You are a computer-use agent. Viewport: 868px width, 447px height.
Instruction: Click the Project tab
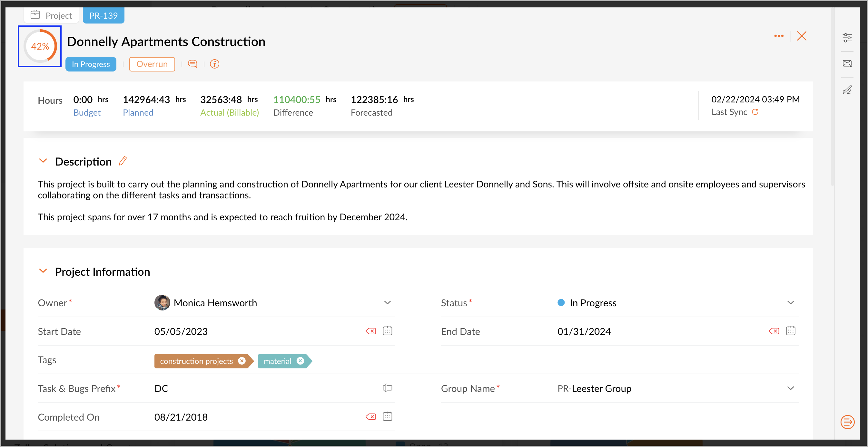52,15
